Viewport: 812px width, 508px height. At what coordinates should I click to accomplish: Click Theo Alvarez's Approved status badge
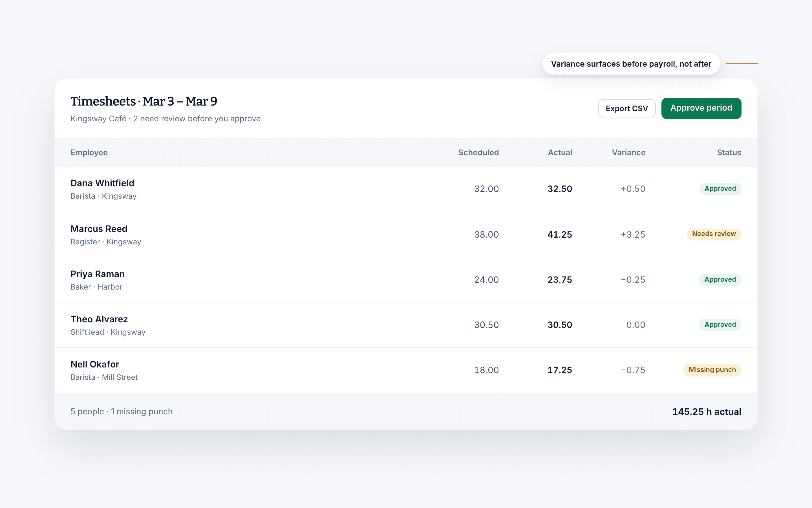click(720, 325)
